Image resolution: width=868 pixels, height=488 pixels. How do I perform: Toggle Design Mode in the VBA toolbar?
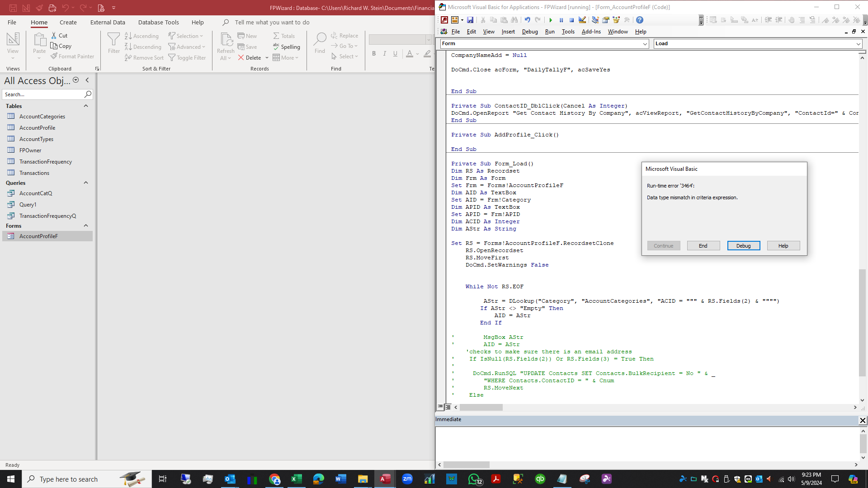click(582, 20)
